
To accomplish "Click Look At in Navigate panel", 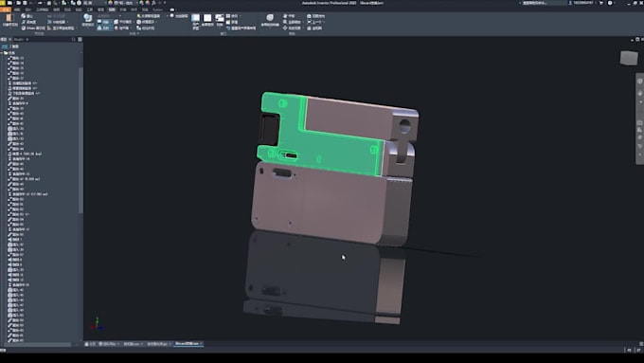I will pos(315,15).
